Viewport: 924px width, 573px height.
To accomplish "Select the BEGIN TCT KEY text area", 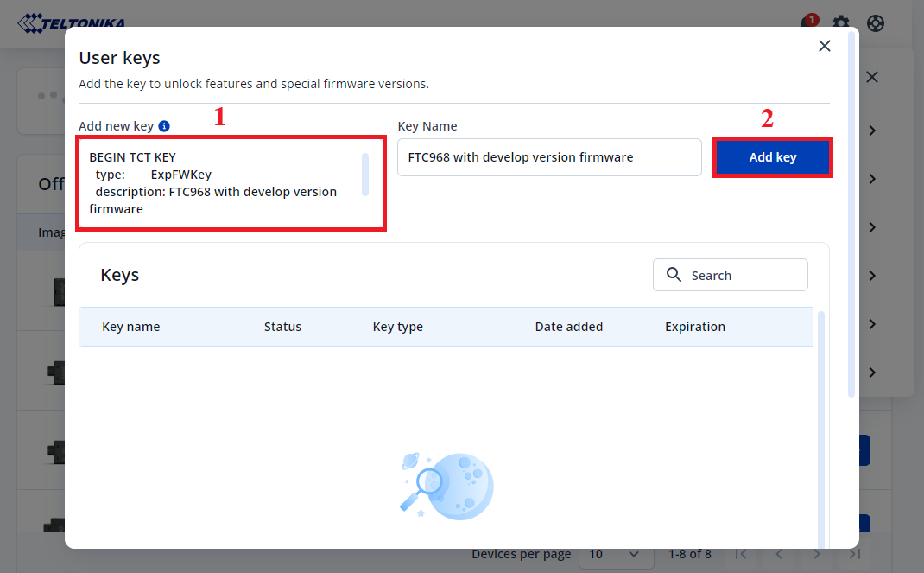I will [x=231, y=183].
